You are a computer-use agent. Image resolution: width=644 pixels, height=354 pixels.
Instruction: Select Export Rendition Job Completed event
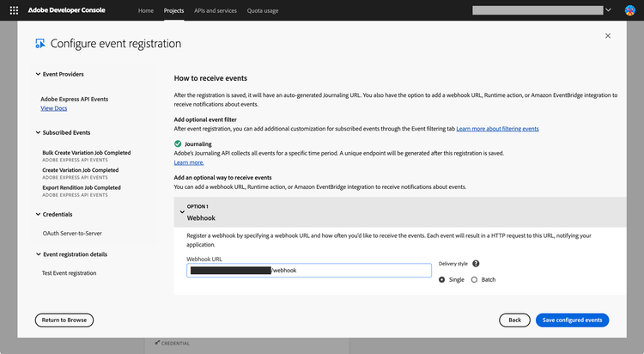(82, 187)
